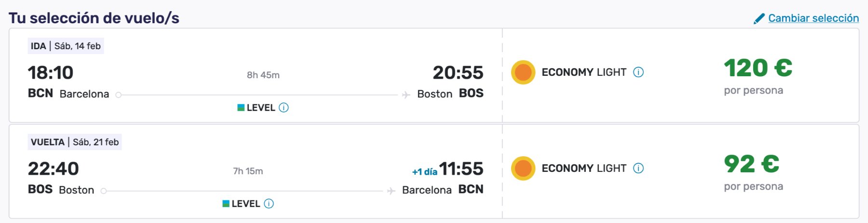Click the orange fare icon on outbound flight
This screenshot has width=868, height=223.
(x=523, y=72)
